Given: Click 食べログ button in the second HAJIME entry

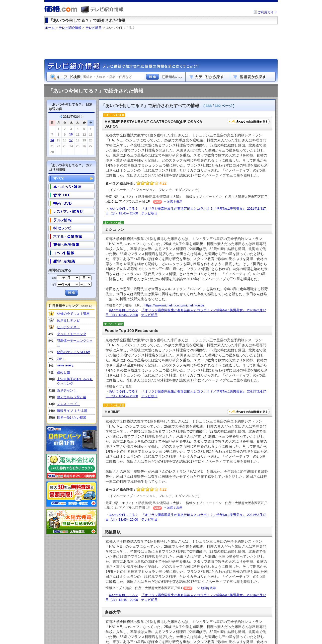Looking at the screenshot, I should (x=248, y=412).
